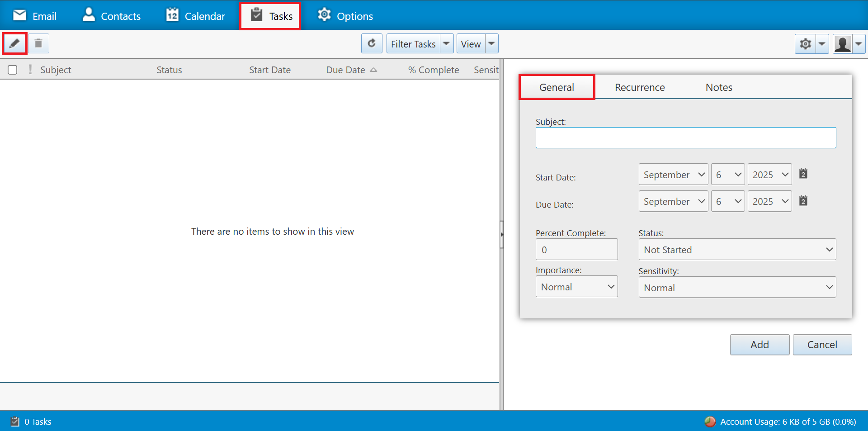Open the Due Date day dropdown
The image size is (868, 431).
coord(728,201)
